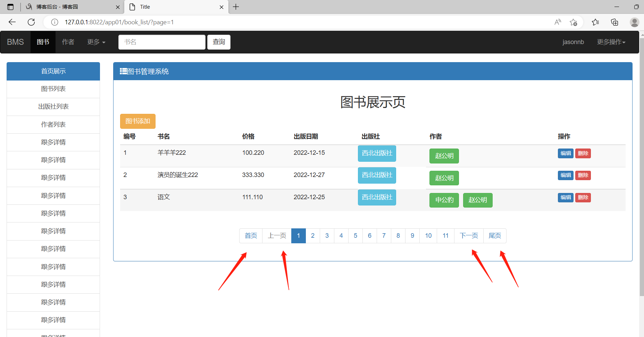Jump to page 4 in pagination

pos(341,236)
